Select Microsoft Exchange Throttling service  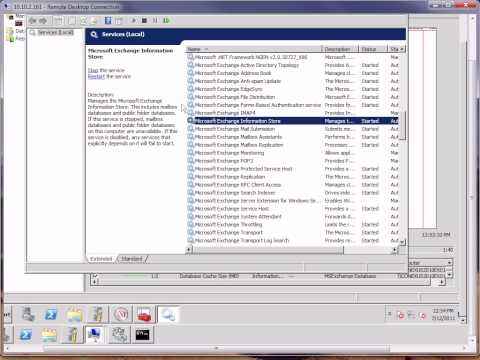(293, 225)
